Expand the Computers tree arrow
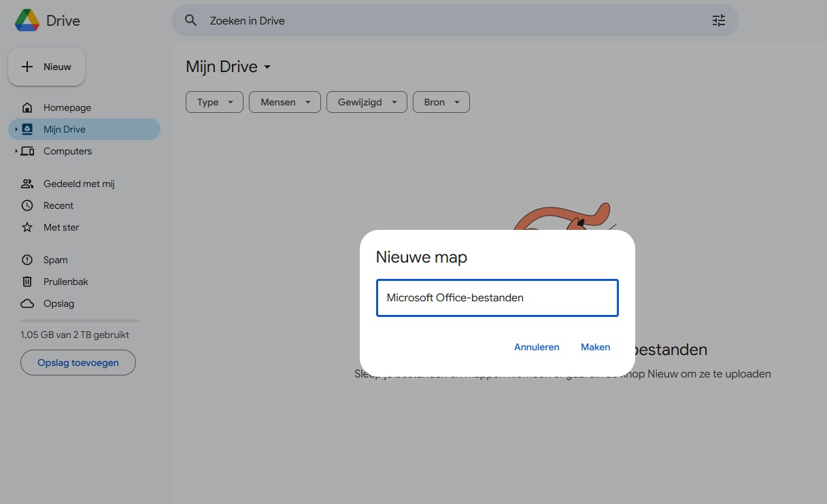Screen dimensions: 827x504 pos(16,151)
